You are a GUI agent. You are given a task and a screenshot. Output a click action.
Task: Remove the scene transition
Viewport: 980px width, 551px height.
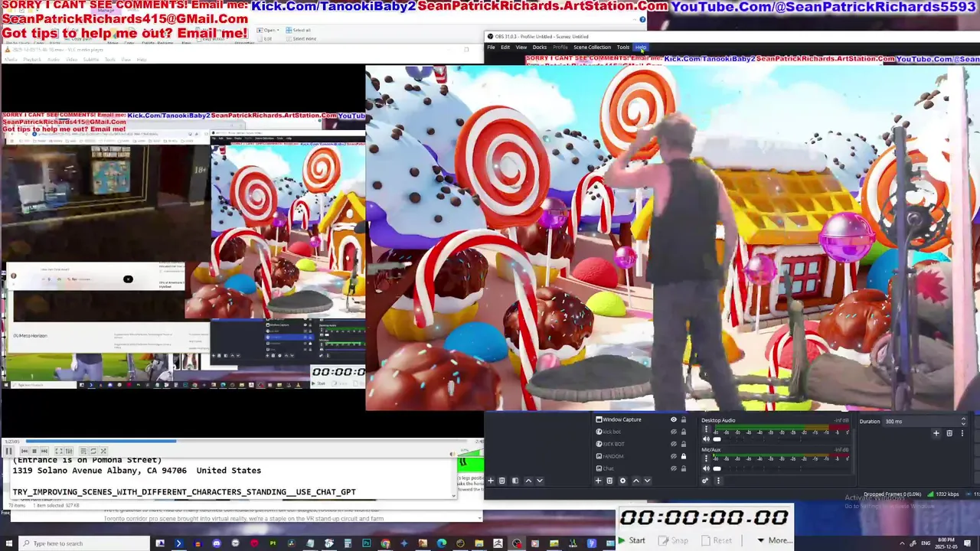(x=949, y=433)
